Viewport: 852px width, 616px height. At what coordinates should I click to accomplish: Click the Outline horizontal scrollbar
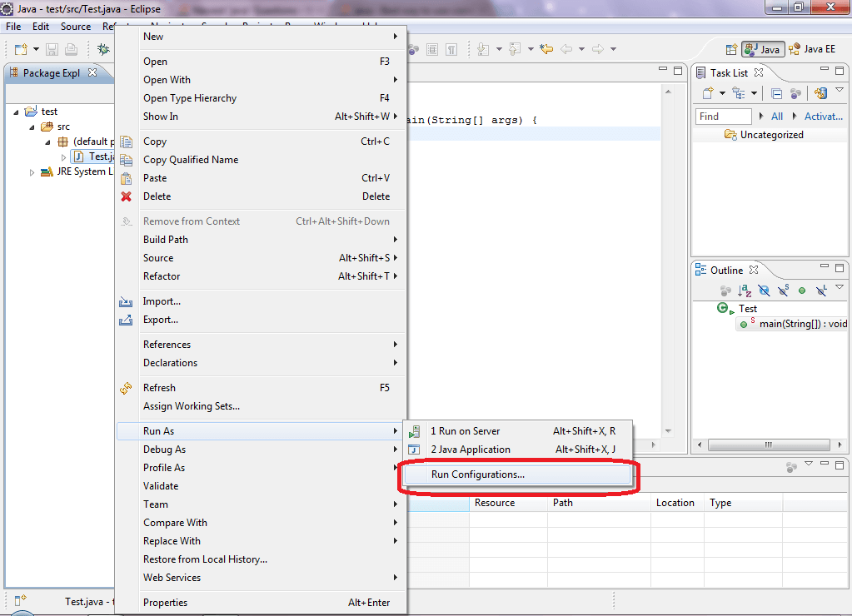click(767, 445)
